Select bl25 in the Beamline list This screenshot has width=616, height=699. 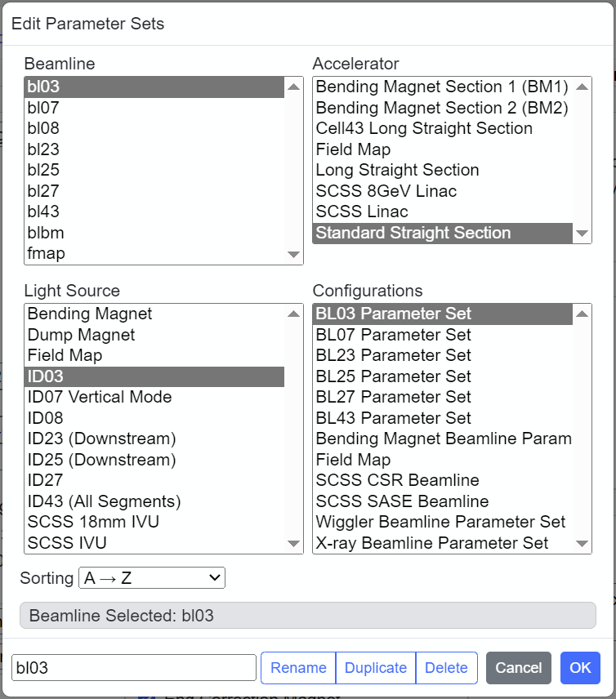(154, 170)
